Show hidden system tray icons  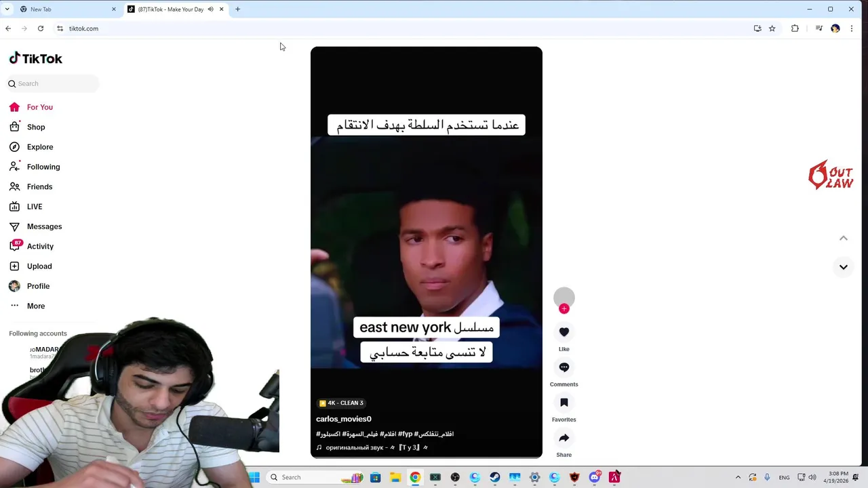click(738, 477)
